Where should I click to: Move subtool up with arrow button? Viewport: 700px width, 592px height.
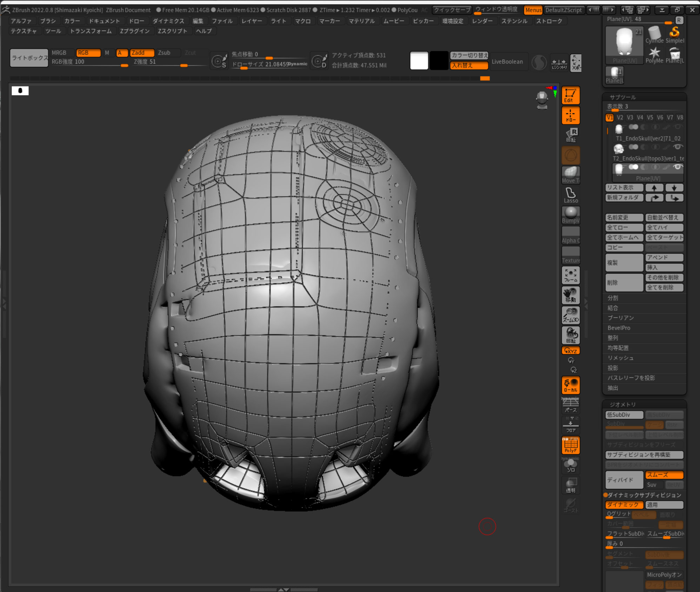click(x=654, y=188)
